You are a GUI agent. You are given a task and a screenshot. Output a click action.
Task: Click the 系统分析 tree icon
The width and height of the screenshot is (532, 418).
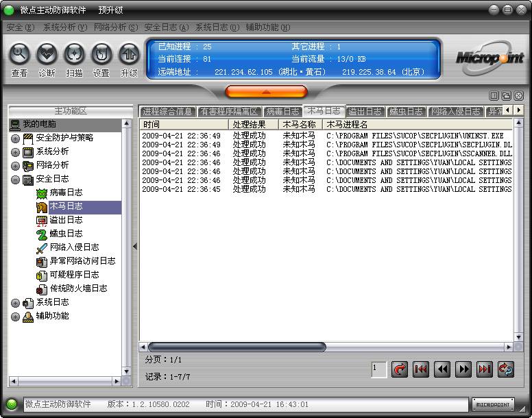click(x=28, y=152)
